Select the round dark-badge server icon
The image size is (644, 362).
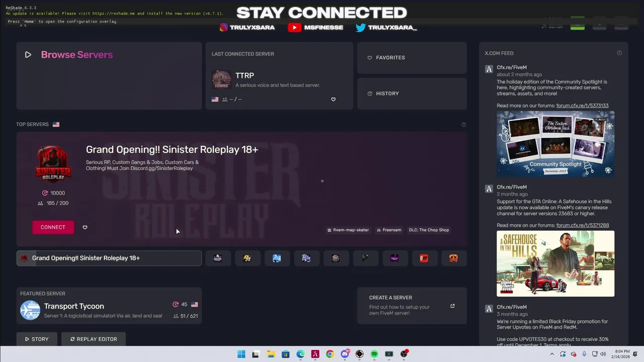pos(336,258)
